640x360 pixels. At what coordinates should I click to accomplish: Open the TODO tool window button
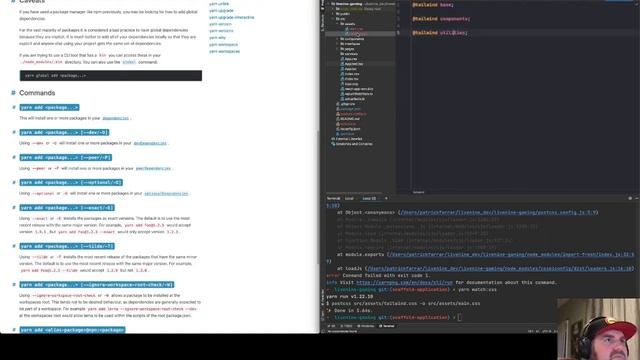pyautogui.click(x=347, y=326)
